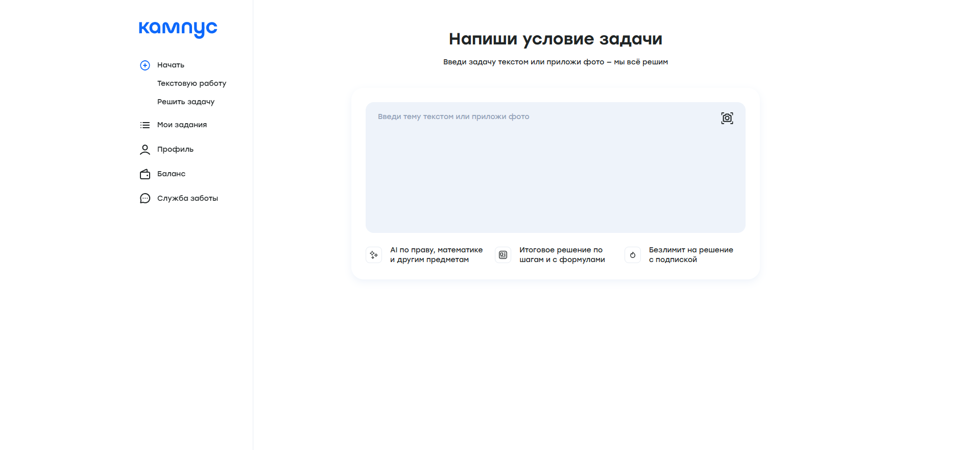Click the Кампус logo
The height and width of the screenshot is (450, 980).
coord(178,29)
